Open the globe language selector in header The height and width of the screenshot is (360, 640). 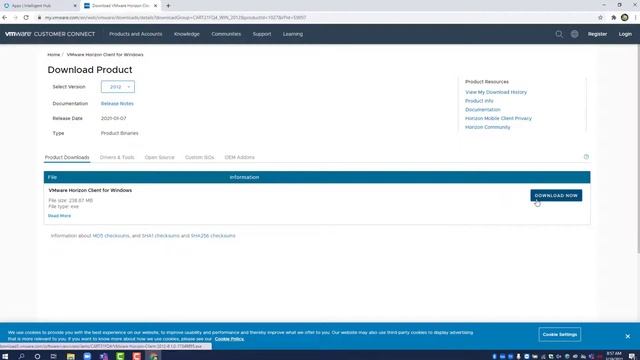(x=574, y=34)
